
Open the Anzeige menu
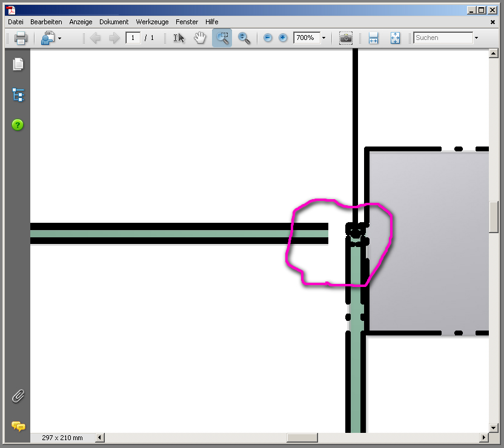(81, 22)
